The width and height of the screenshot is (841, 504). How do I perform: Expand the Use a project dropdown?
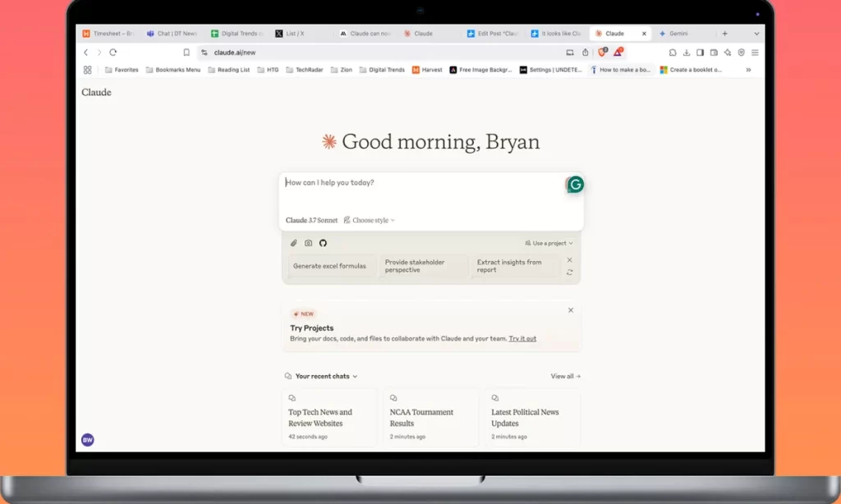[549, 243]
